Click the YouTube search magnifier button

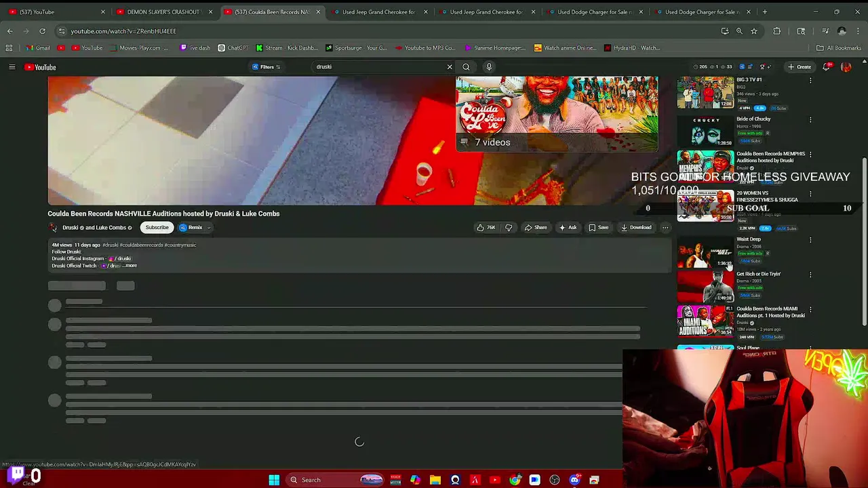point(466,66)
